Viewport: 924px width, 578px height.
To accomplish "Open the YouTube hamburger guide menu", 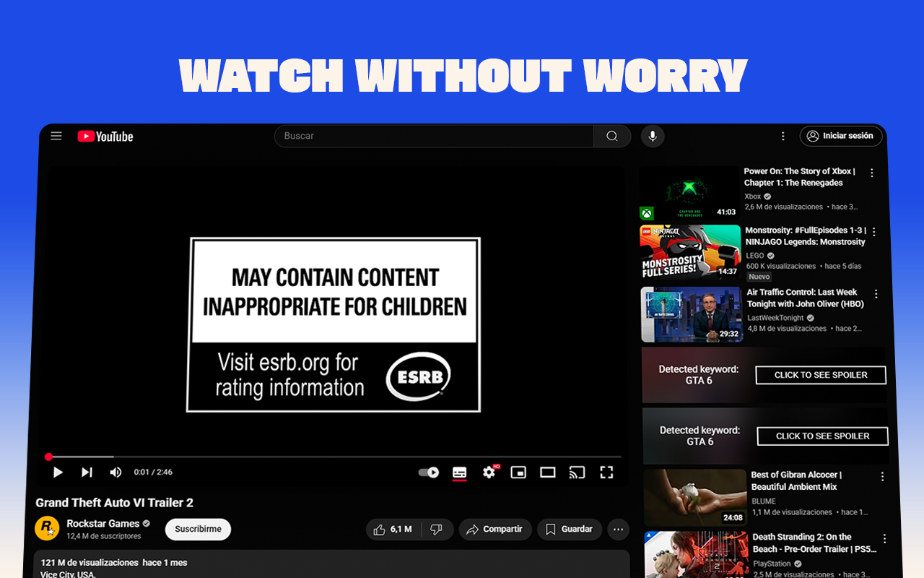I will pyautogui.click(x=56, y=136).
